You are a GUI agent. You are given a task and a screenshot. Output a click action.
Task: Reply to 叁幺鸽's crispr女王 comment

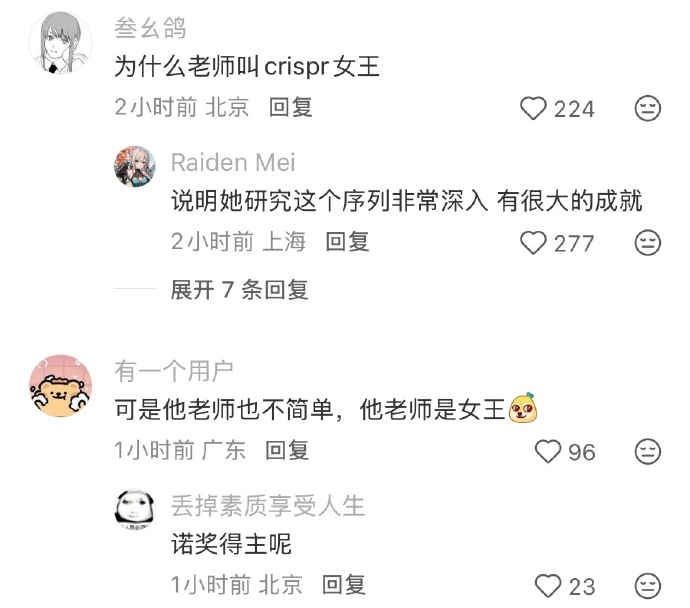tap(291, 107)
